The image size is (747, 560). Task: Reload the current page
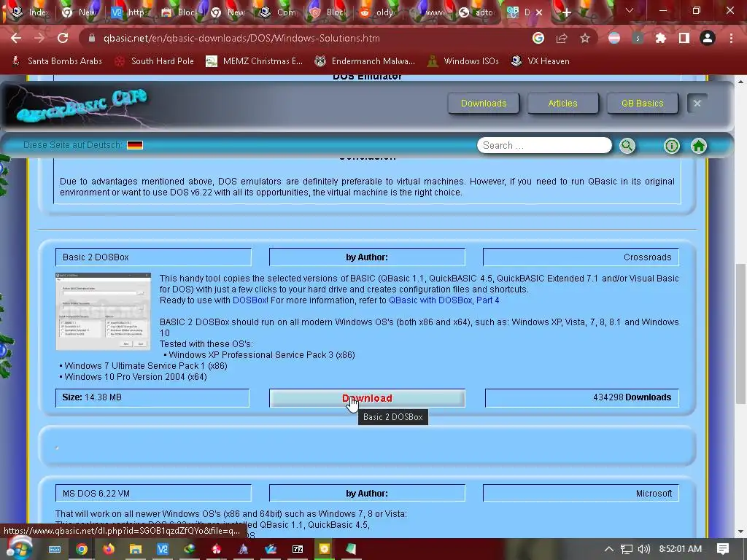pyautogui.click(x=63, y=38)
